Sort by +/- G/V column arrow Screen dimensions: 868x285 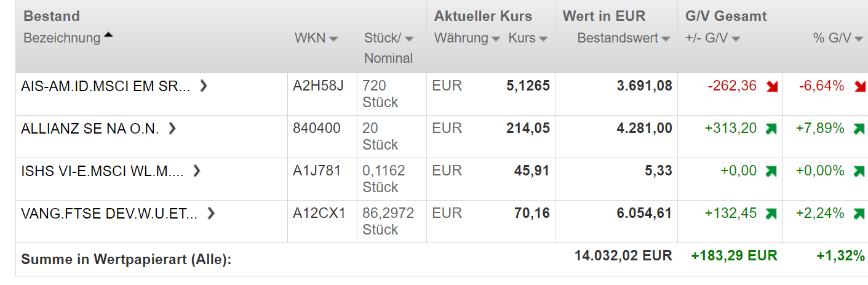(x=736, y=39)
